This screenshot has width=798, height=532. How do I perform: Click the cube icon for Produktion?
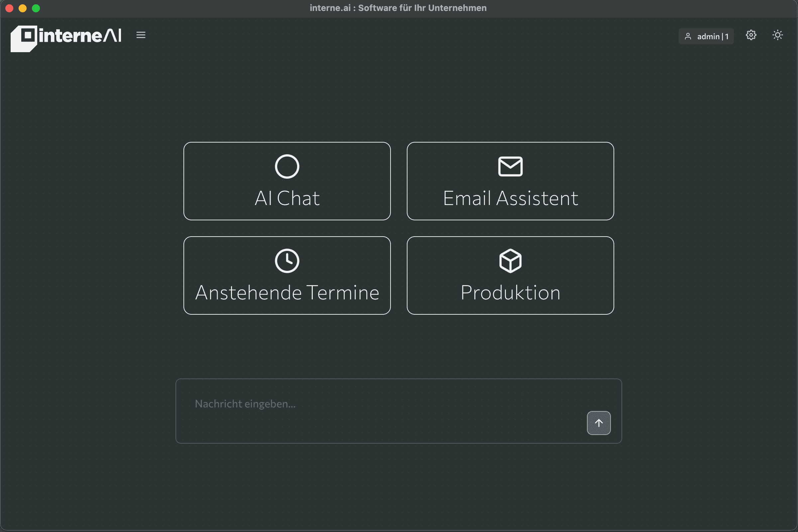[x=510, y=261]
